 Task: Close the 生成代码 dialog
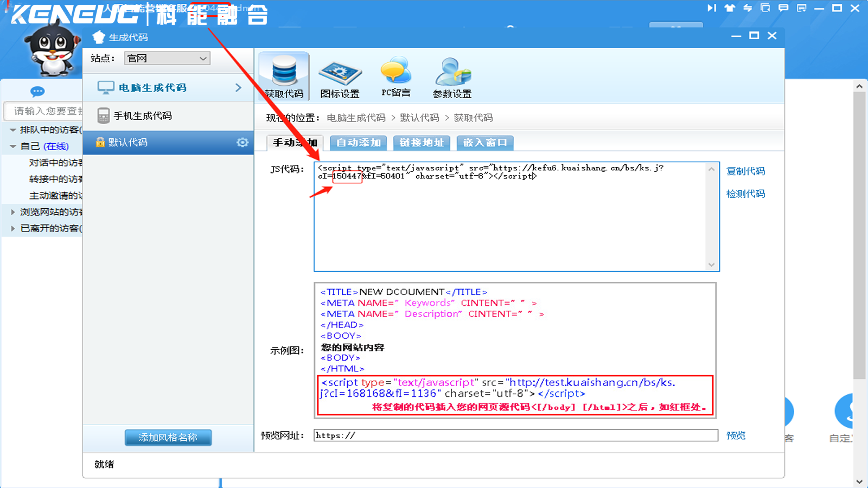pos(772,35)
